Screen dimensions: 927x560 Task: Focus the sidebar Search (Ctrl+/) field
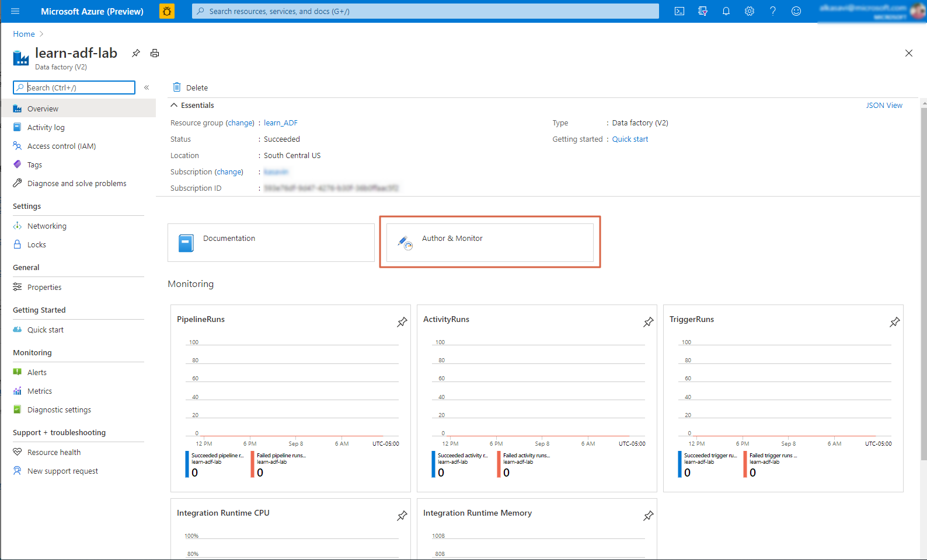point(74,87)
